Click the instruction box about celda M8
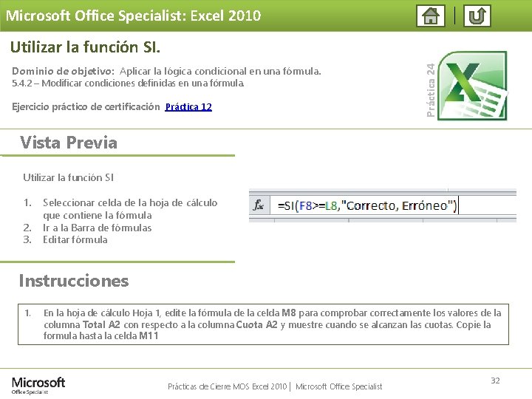This screenshot has height=399, width=532. click(263, 324)
